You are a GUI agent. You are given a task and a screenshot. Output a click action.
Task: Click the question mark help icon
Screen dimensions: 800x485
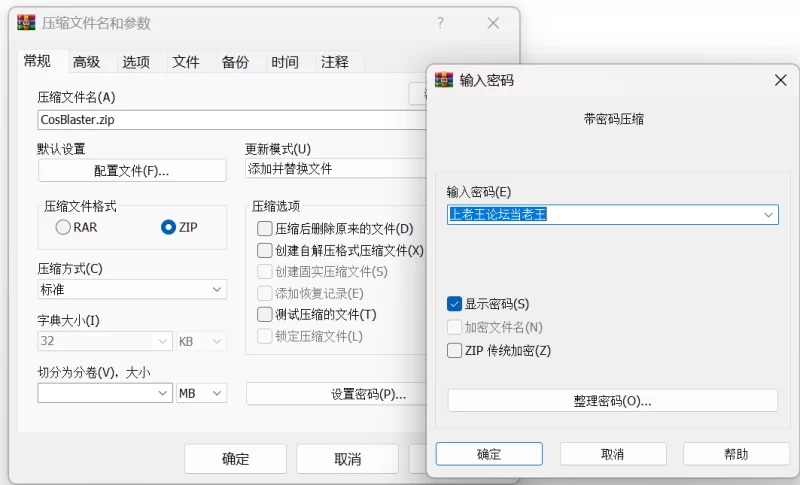coord(441,23)
